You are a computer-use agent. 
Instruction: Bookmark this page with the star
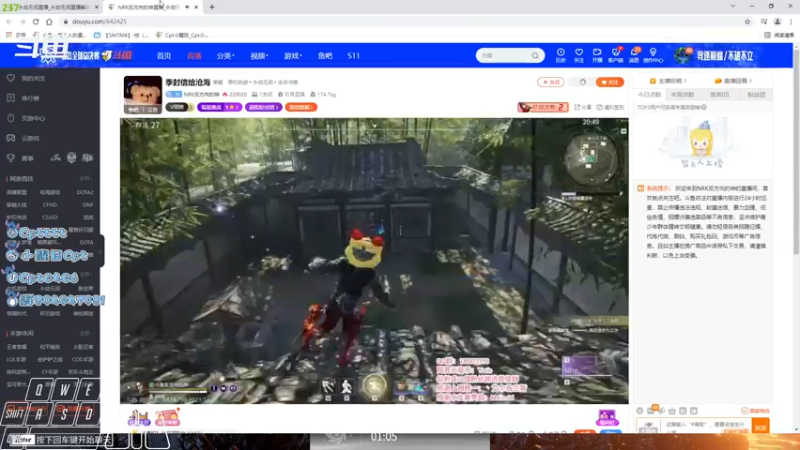[747, 21]
